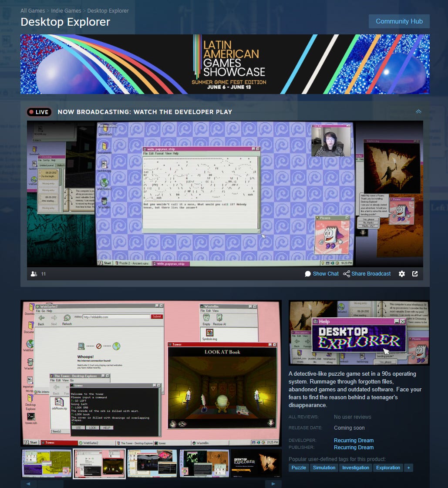Select thumbnail showing 3D street scene
The image size is (448, 488).
(x=152, y=464)
